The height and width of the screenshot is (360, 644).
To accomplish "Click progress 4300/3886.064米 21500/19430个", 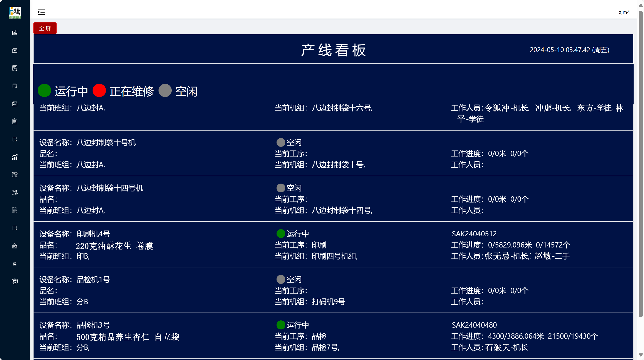I will [x=543, y=336].
